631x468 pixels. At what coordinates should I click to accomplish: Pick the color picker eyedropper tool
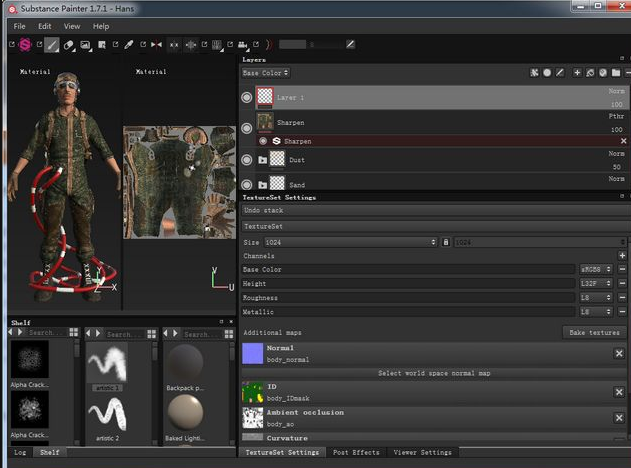128,45
